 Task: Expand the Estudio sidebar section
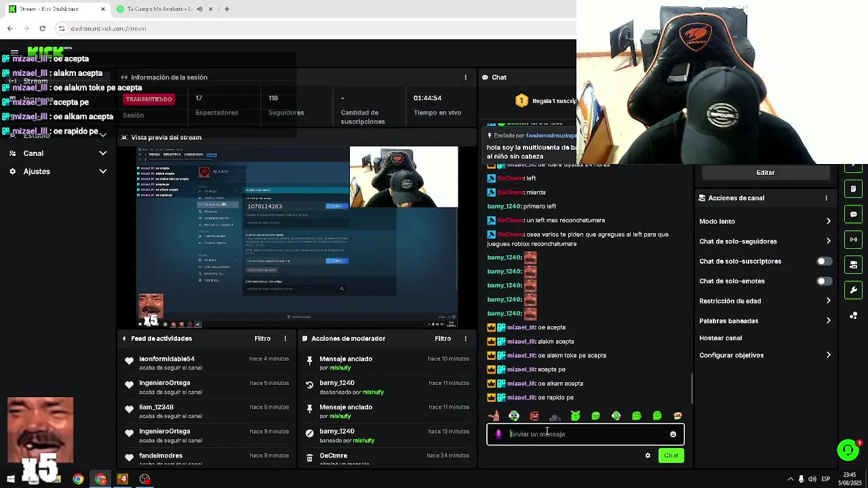tap(102, 135)
